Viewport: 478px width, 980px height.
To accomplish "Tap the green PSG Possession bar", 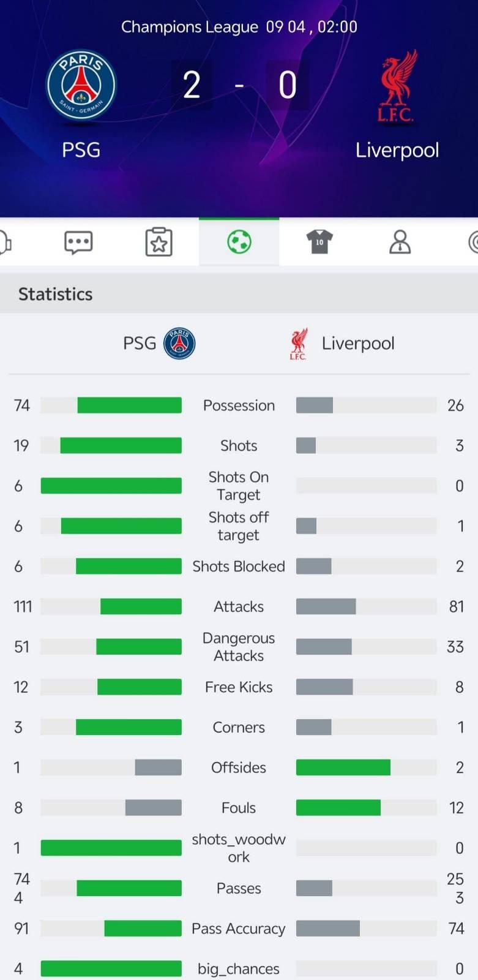I will (x=129, y=405).
